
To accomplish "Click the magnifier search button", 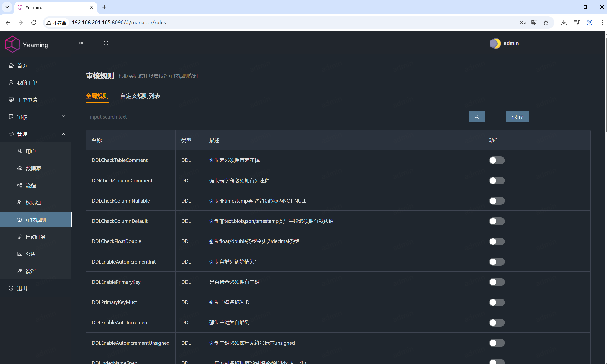I will tap(477, 117).
